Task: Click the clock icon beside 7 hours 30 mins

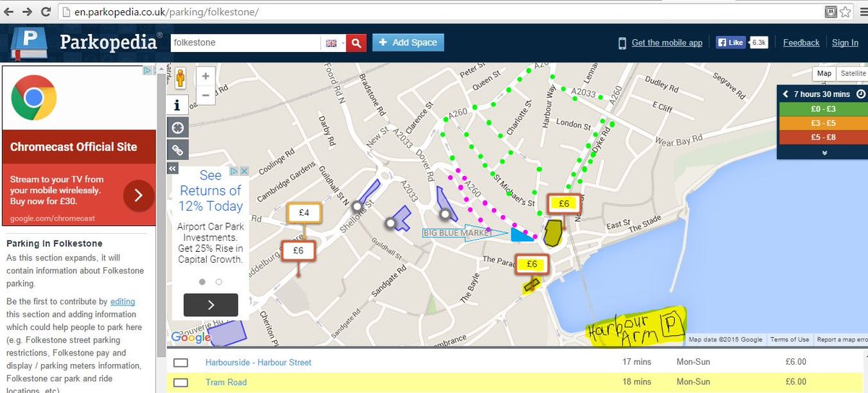Action: 860,94
